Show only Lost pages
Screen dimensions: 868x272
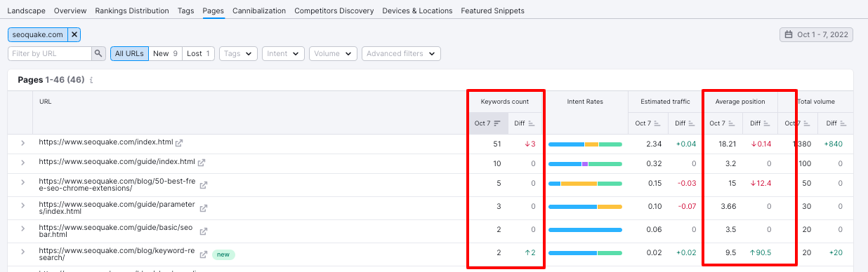click(199, 53)
